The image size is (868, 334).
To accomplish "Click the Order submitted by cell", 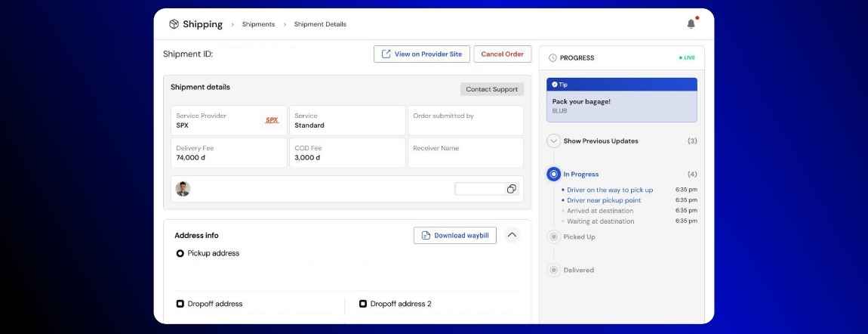I will pos(466,120).
